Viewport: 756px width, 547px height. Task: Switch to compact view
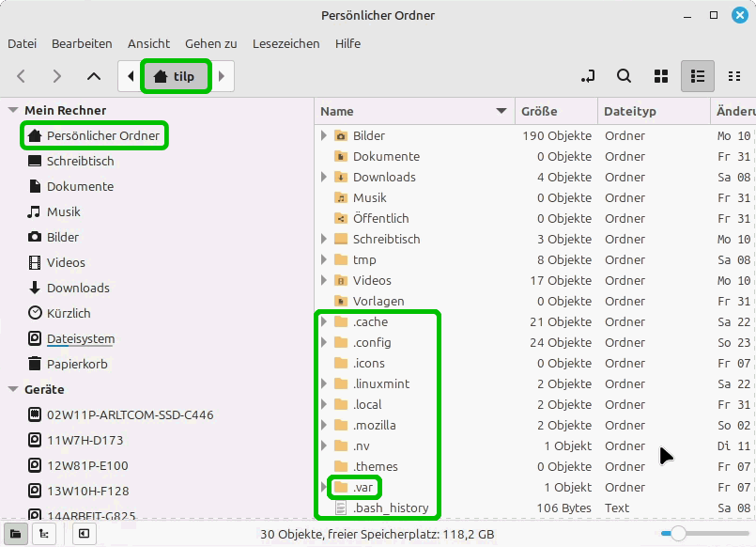pos(733,76)
